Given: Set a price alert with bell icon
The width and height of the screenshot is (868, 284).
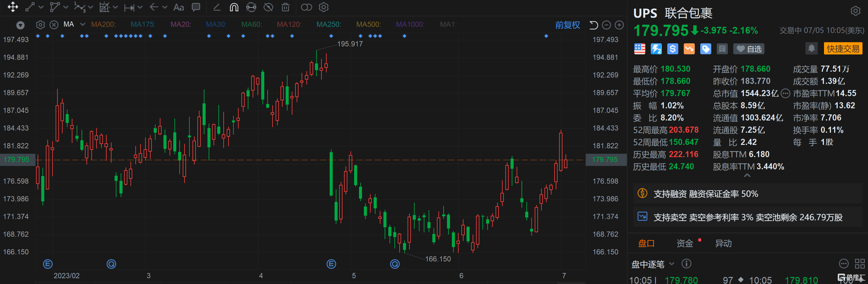Looking at the screenshot, I should [812, 49].
